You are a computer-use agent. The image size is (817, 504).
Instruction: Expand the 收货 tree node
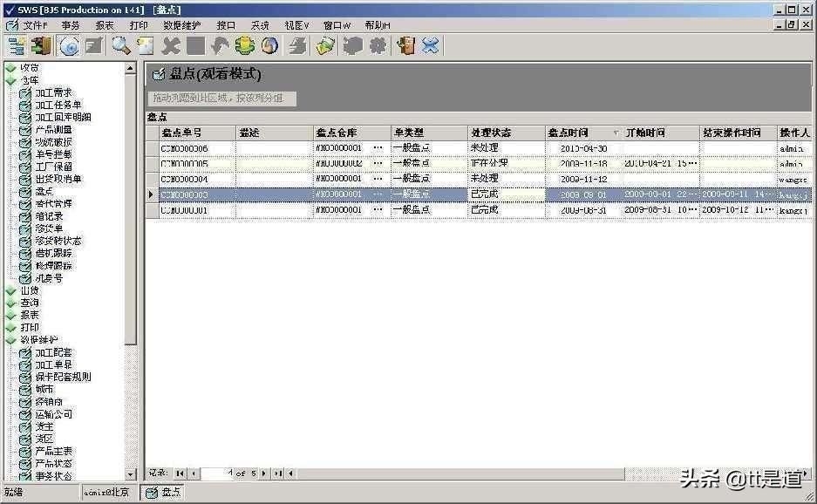coord(11,68)
